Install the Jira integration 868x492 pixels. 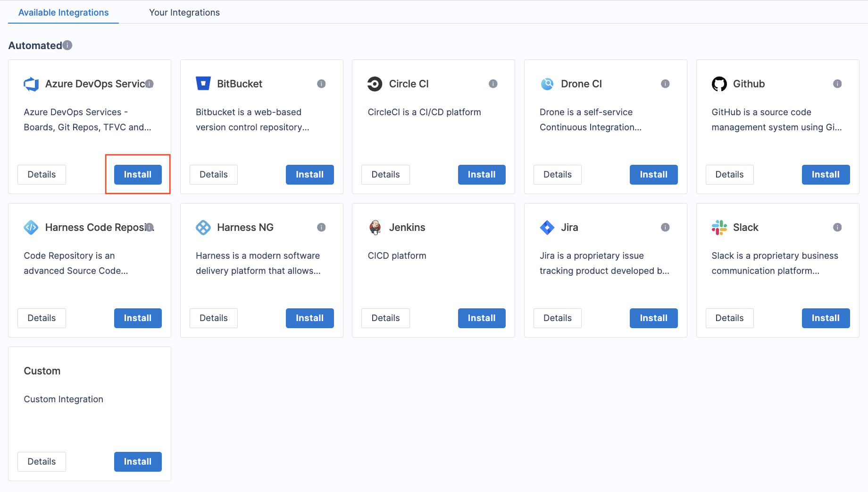(654, 318)
